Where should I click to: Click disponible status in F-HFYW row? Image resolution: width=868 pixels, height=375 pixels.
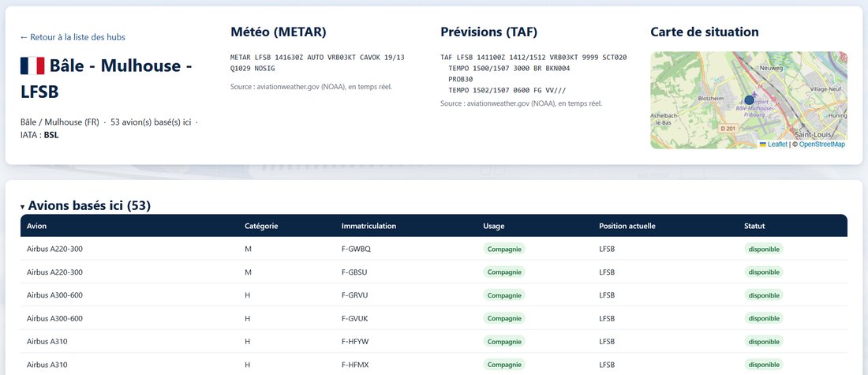(764, 342)
